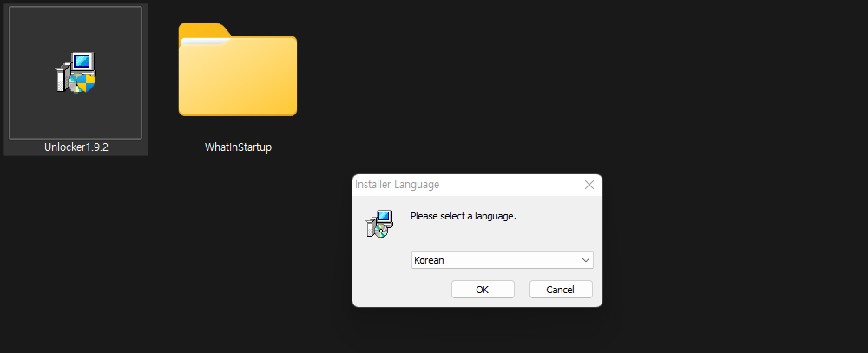This screenshot has height=353, width=868.
Task: Select the WhatInStartup folder icon
Action: (238, 69)
